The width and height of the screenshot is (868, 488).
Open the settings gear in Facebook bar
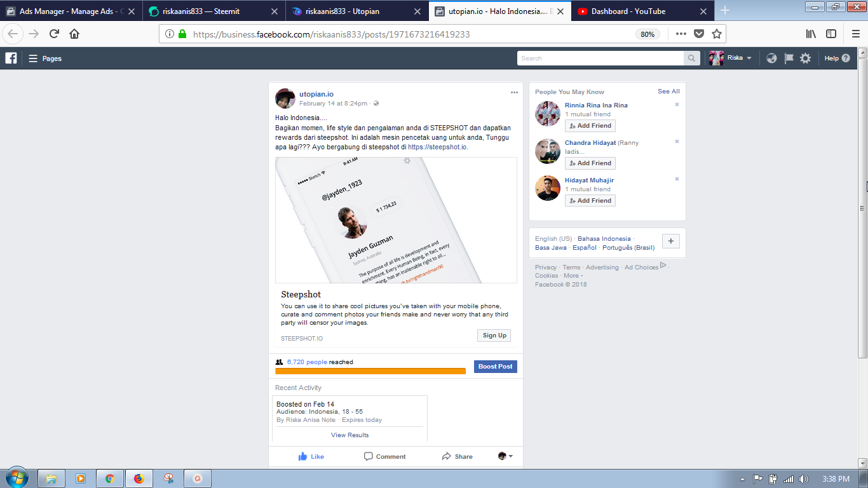pos(805,58)
